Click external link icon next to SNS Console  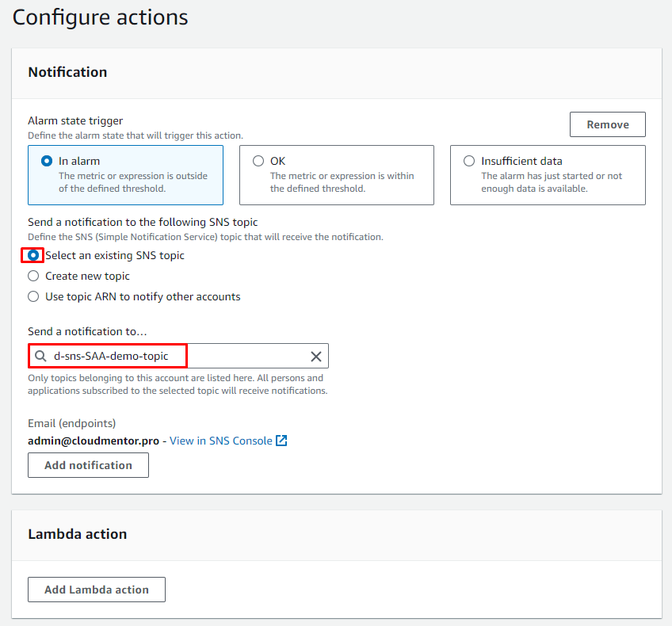(x=281, y=441)
